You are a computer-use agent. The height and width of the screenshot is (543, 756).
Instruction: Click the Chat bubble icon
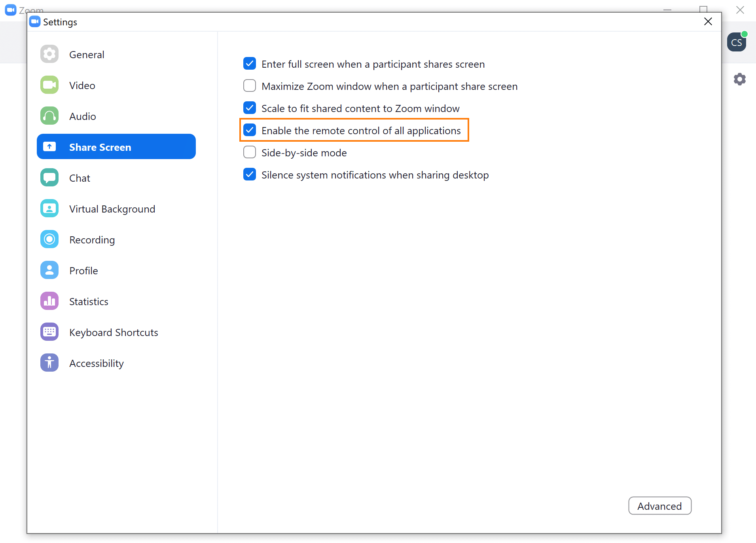pyautogui.click(x=49, y=178)
